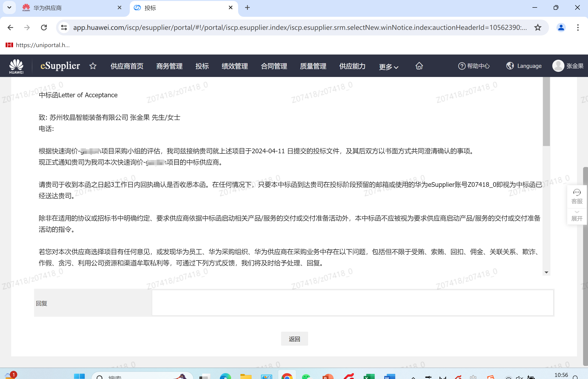
Task: Open the 帮助中心 help center
Action: pos(473,66)
